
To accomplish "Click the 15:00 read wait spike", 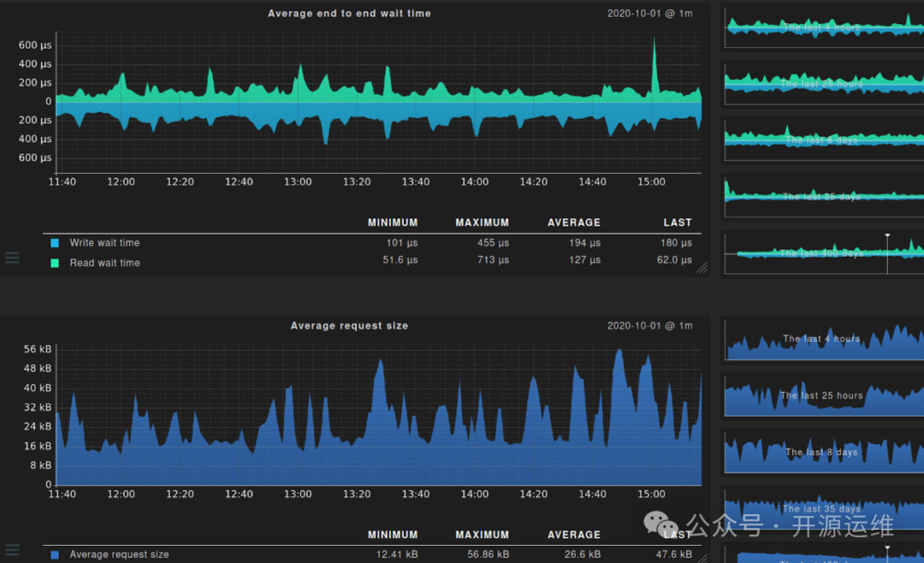I will [654, 65].
